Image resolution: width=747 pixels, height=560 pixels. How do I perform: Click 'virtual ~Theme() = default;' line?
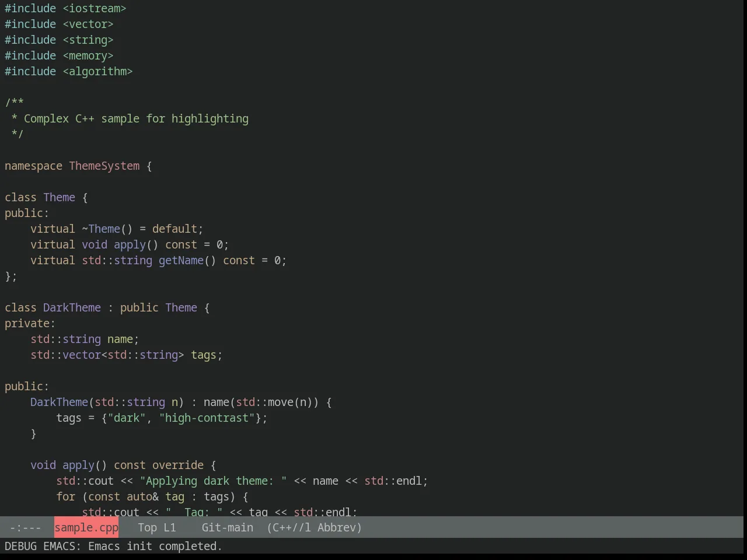pyautogui.click(x=117, y=229)
